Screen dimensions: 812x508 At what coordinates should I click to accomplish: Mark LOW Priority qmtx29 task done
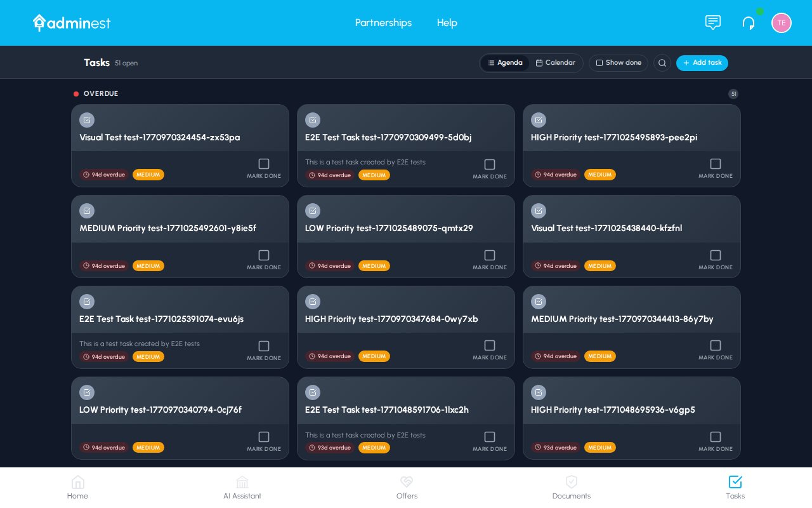(490, 255)
